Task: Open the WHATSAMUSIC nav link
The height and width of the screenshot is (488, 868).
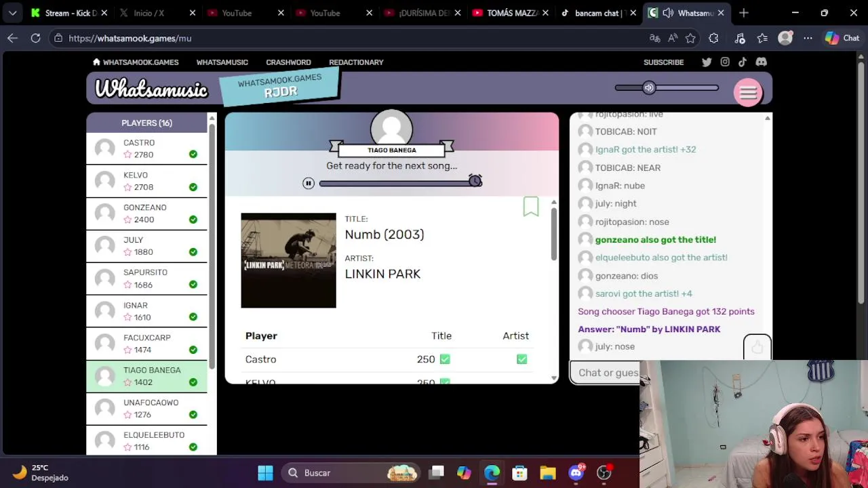Action: [222, 62]
